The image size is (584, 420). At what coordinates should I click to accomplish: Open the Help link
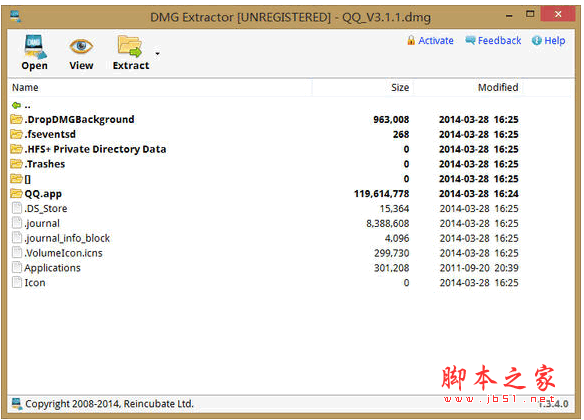[x=548, y=40]
